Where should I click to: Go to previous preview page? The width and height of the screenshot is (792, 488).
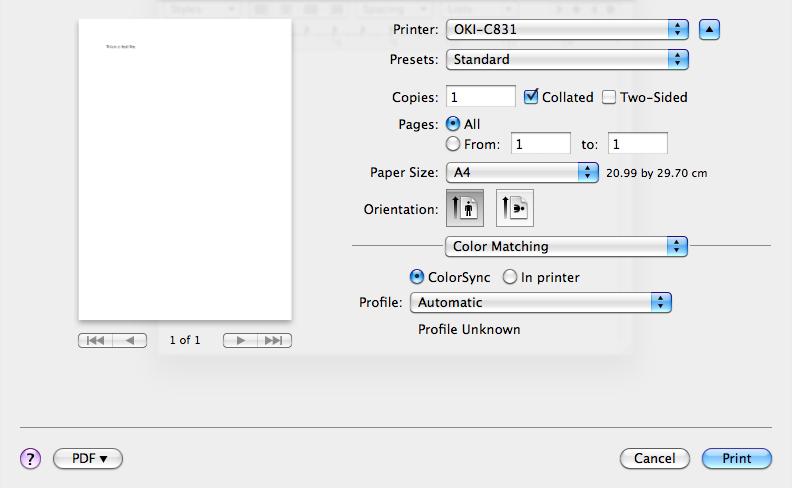[x=130, y=340]
